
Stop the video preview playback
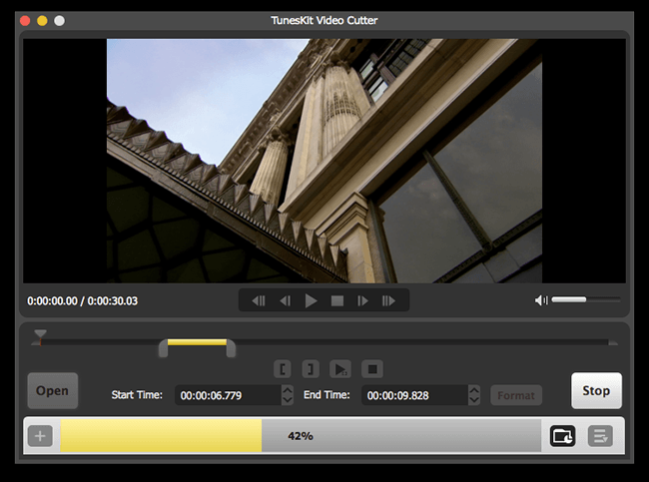click(337, 301)
